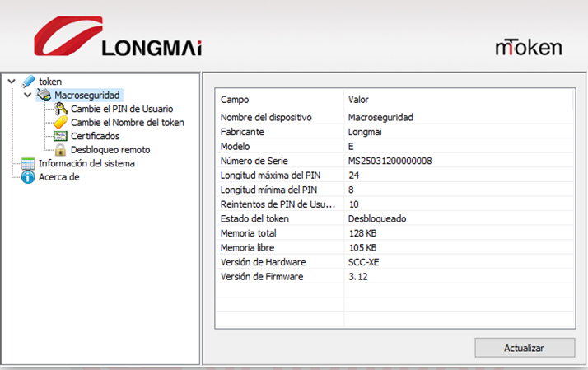Select the Número de Serie field
588x370 pixels.
[x=254, y=161]
